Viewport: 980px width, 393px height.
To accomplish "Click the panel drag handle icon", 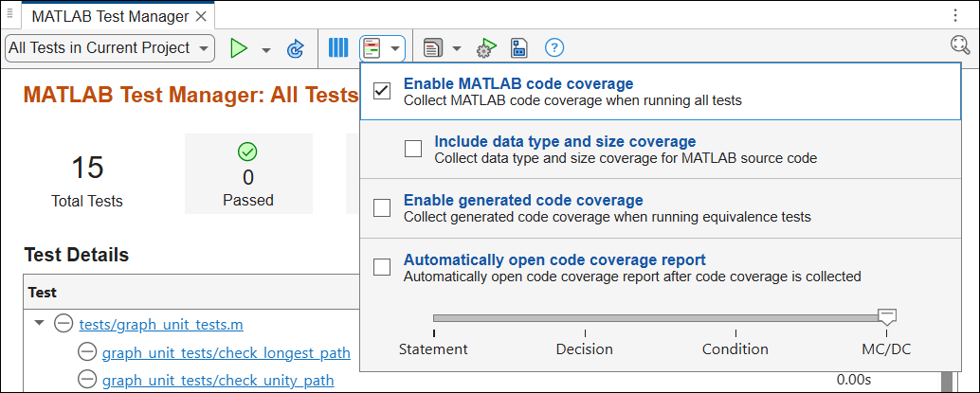I will click(x=9, y=14).
